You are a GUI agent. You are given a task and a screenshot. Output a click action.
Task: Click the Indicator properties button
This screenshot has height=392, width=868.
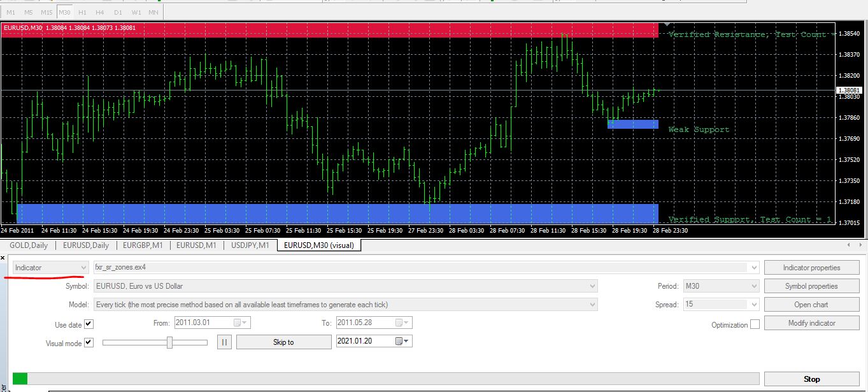click(811, 268)
